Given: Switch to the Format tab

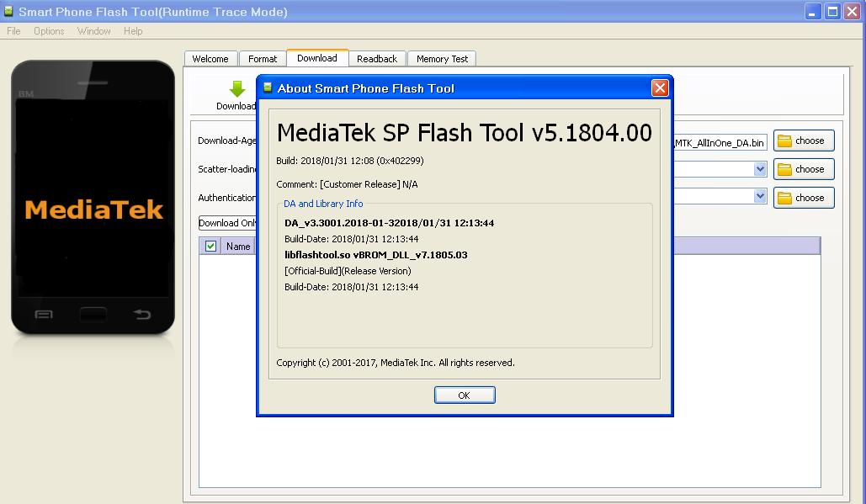Looking at the screenshot, I should click(x=263, y=59).
